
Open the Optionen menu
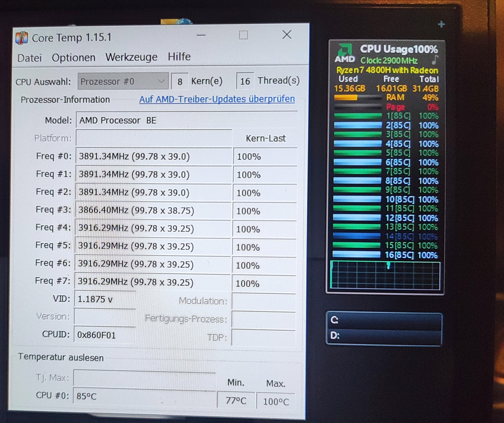(73, 57)
